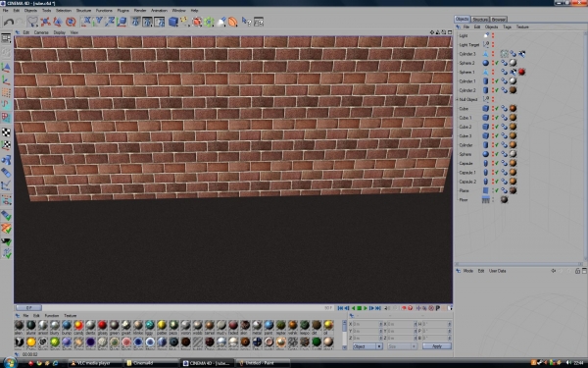Disable the Cylinder.1 green checkmark
Viewport: 588px width, 368px height.
(x=497, y=81)
